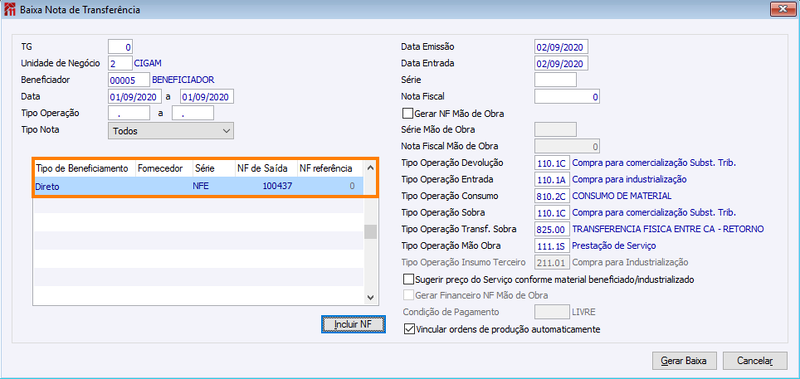Click TRANSFERENCIA FISICA ENTRE CA - RETORNO text
Screen dimensions: 800x379
[x=668, y=229]
